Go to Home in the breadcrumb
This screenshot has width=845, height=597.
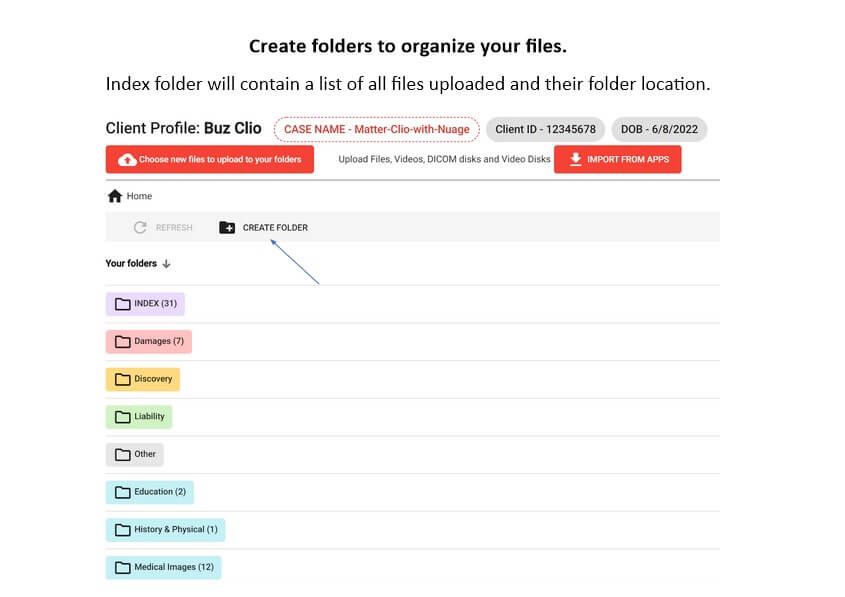(139, 196)
